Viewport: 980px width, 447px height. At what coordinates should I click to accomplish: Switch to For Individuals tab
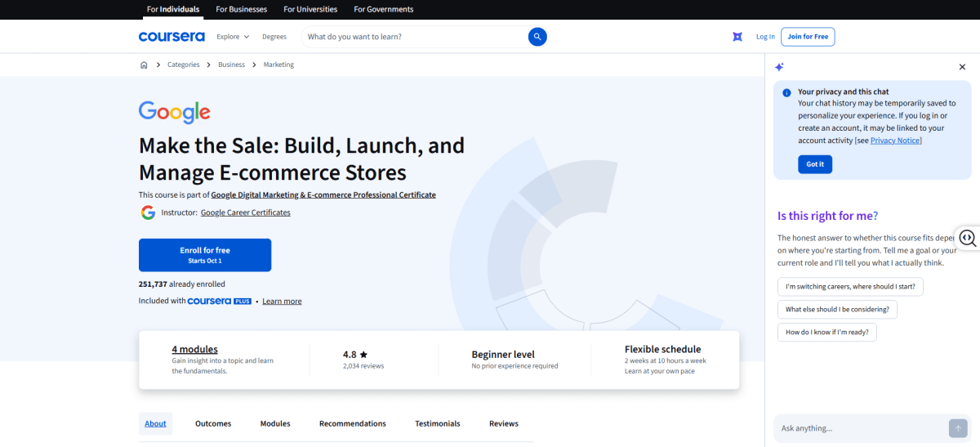173,10
